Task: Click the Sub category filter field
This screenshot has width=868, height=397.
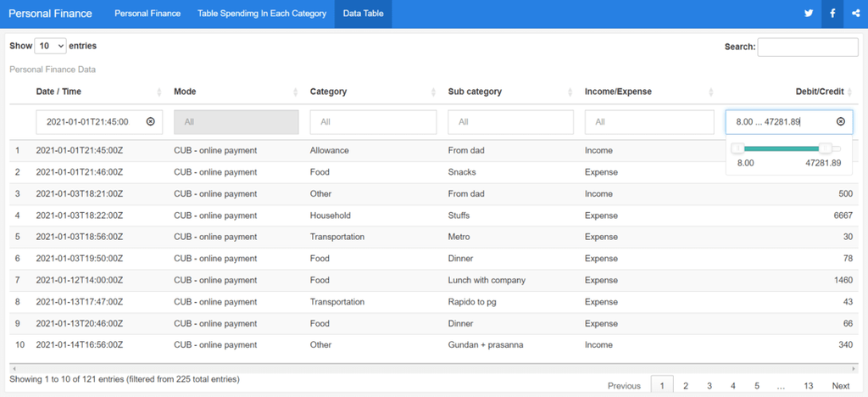Action: click(x=510, y=122)
